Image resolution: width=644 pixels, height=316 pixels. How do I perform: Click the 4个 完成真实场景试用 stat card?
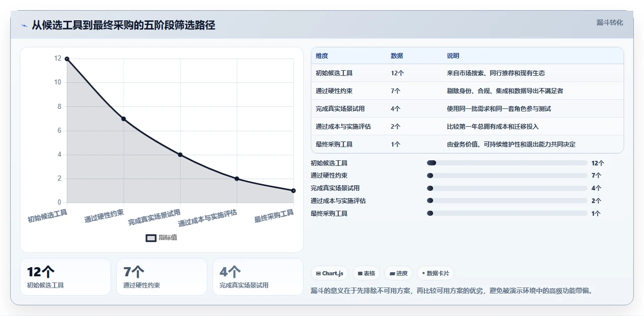pos(258,277)
